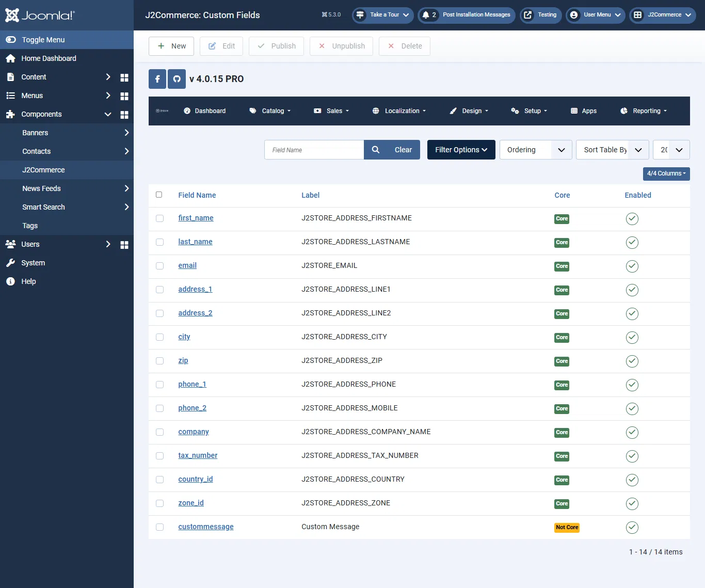
Task: Open the Localization menu
Action: click(x=399, y=111)
